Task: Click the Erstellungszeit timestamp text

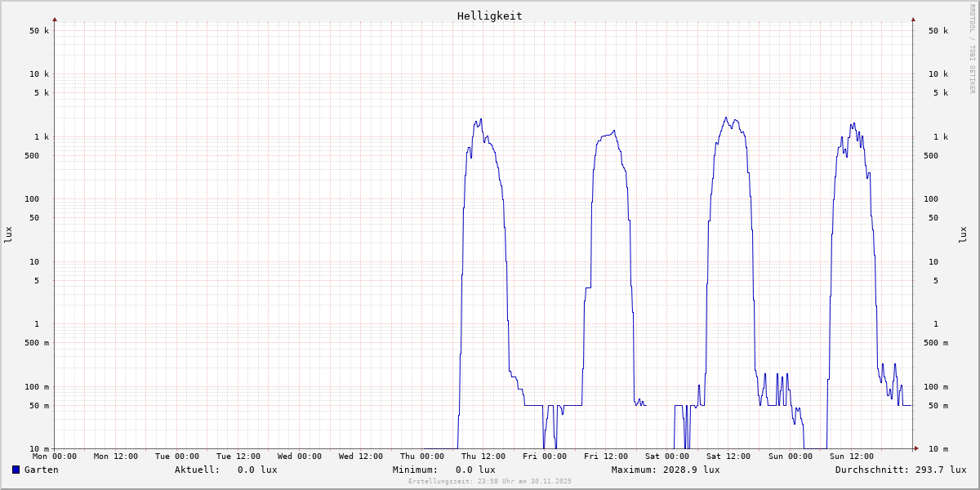Action: (490, 481)
